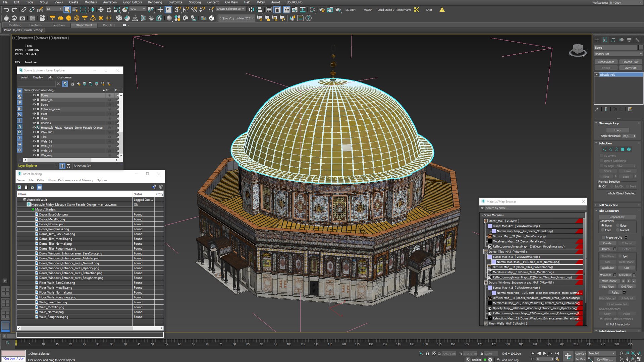Click the Mirror tool icon
Viewport: 644px width, 362px height.
[x=251, y=10]
